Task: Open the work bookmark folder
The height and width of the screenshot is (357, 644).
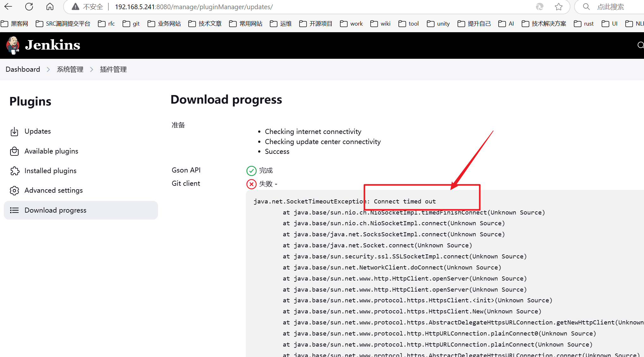Action: [351, 24]
